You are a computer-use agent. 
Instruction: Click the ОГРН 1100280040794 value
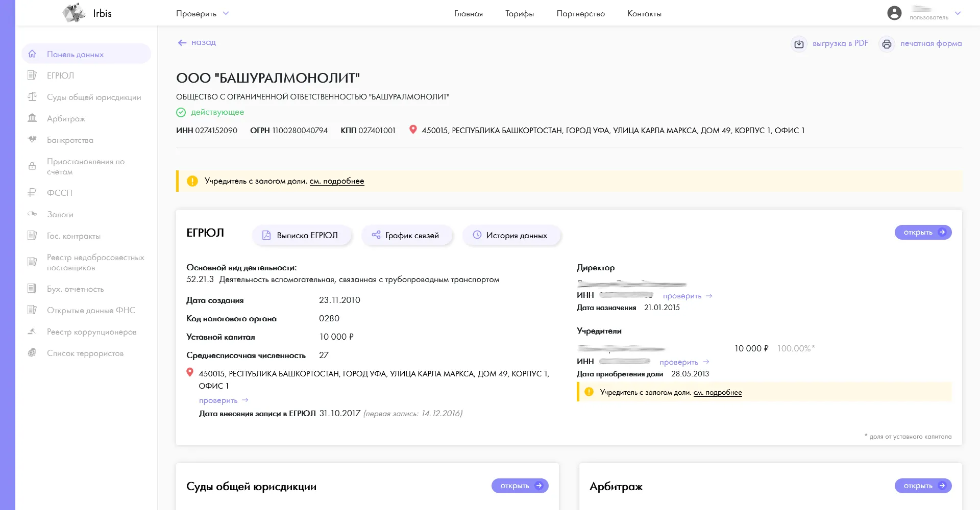coord(300,131)
